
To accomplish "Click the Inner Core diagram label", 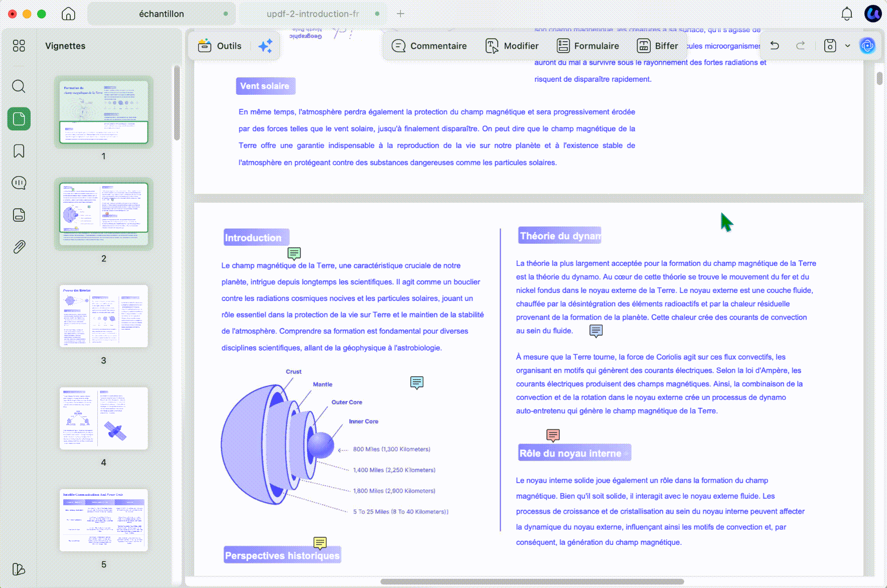I will [364, 421].
